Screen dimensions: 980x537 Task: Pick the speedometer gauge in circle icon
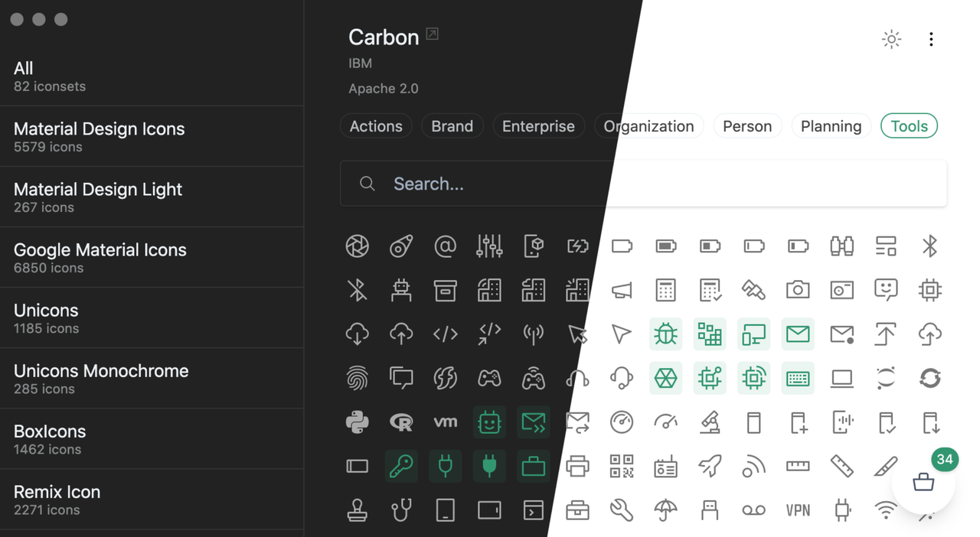622,422
